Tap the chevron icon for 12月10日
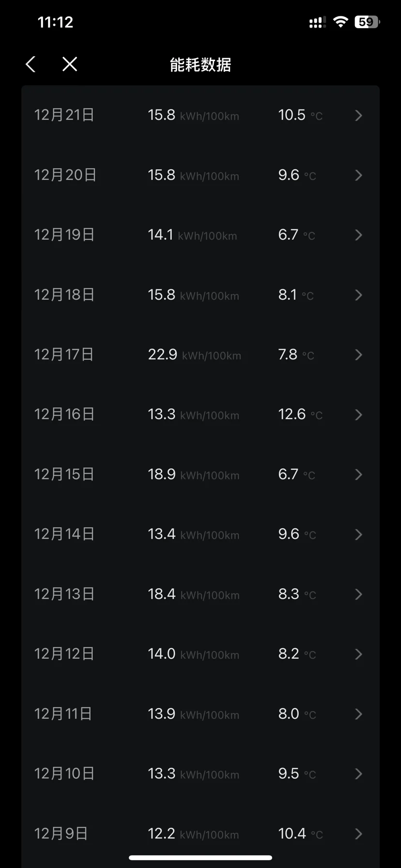Viewport: 401px width, 868px height. point(358,774)
